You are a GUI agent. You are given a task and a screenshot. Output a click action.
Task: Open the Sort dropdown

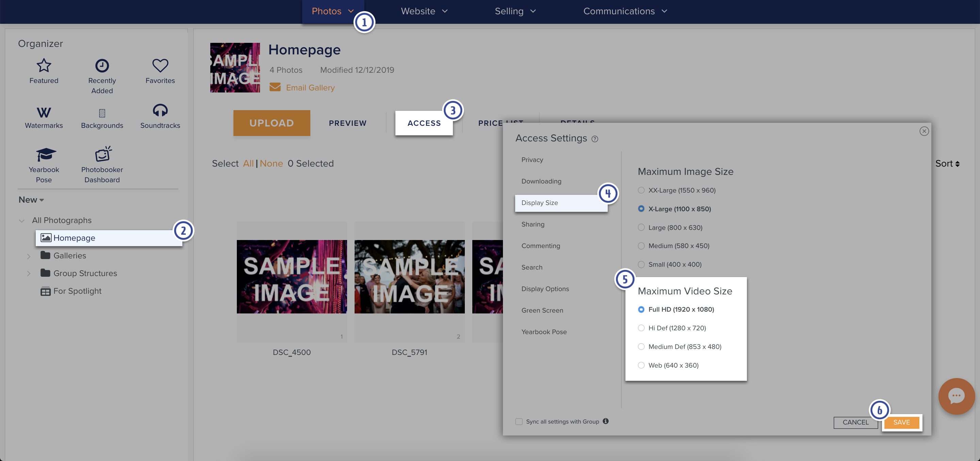(x=947, y=164)
